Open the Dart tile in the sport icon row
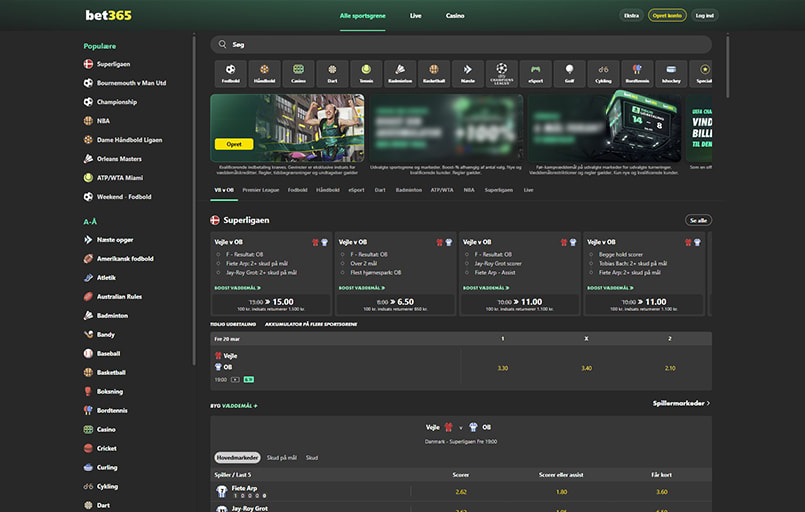 tap(332, 73)
